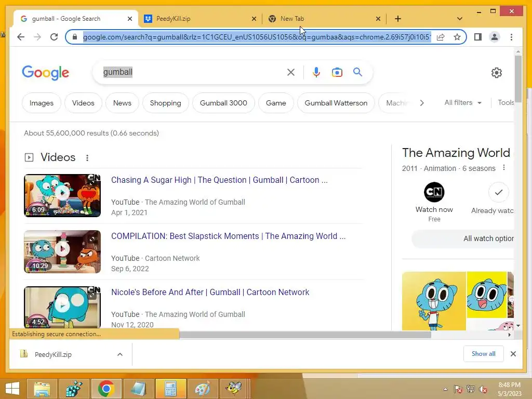Go back with the browser back arrow

[x=21, y=37]
